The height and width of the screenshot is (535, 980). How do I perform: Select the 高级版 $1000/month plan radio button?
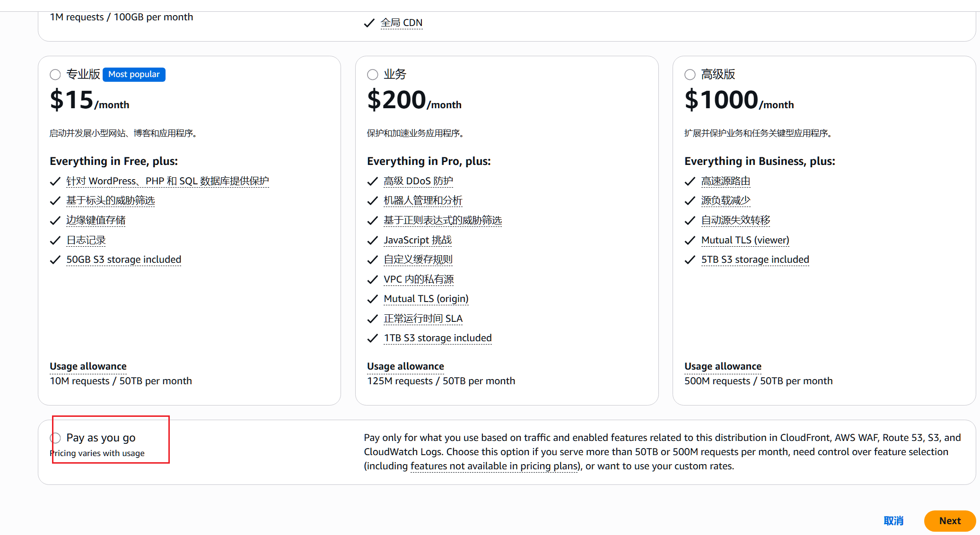690,75
